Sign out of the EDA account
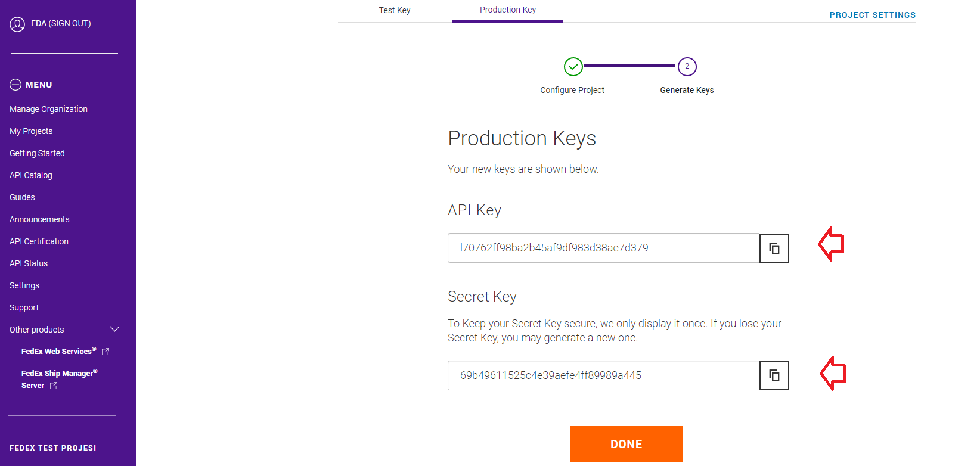 pos(61,23)
